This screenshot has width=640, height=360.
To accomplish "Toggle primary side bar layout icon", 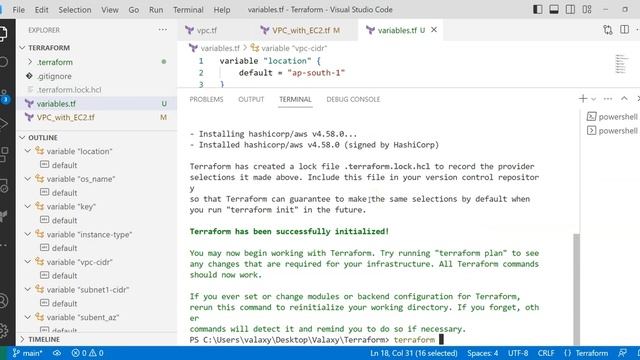I will (x=538, y=9).
